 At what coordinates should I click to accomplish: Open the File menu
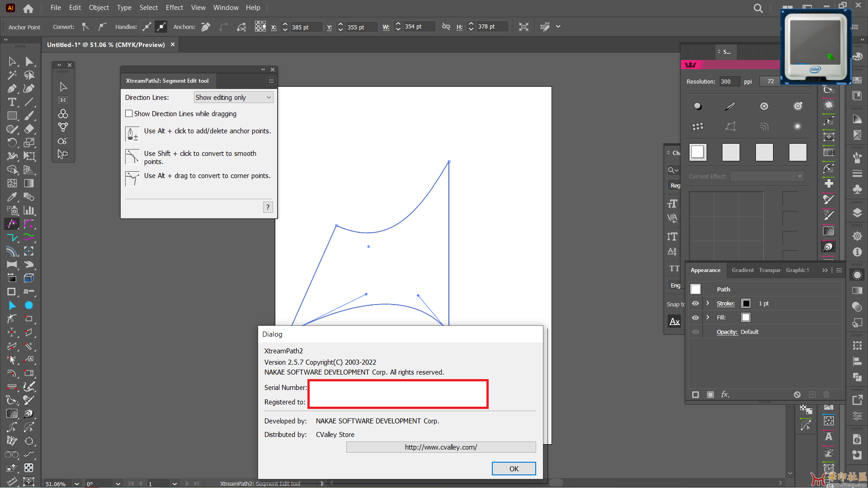tap(56, 8)
